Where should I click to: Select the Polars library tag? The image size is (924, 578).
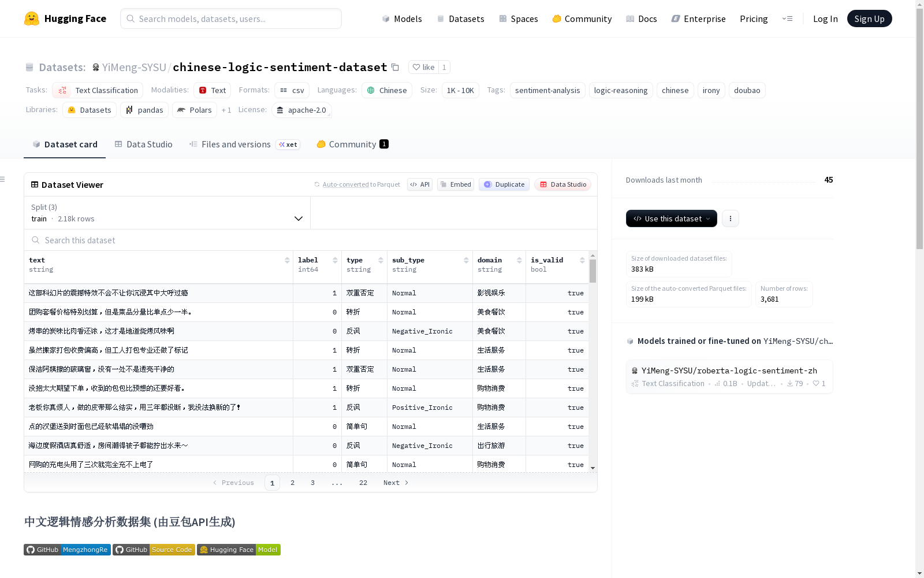tap(195, 110)
